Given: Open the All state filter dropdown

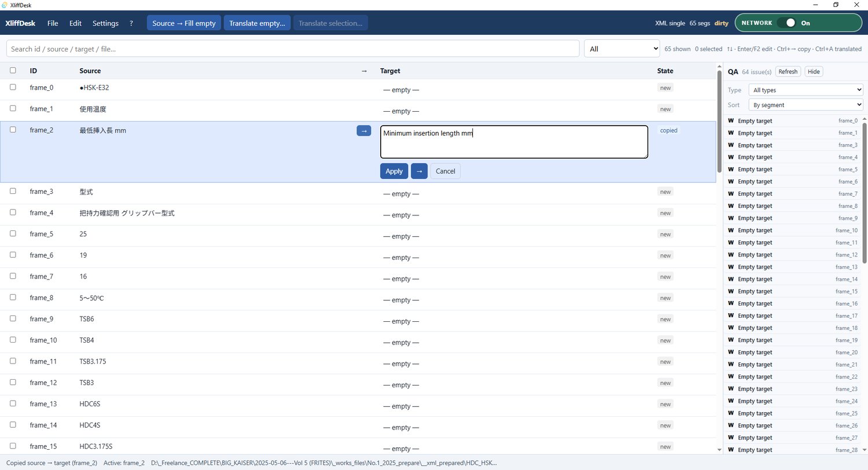Looking at the screenshot, I should (x=622, y=49).
